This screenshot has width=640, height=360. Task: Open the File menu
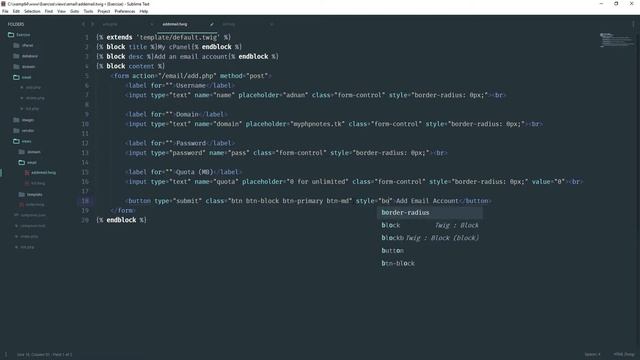5,11
